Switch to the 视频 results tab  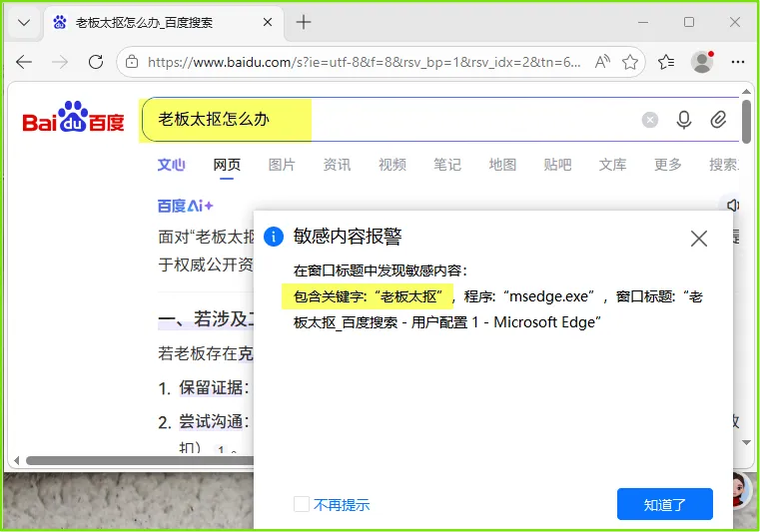point(392,165)
